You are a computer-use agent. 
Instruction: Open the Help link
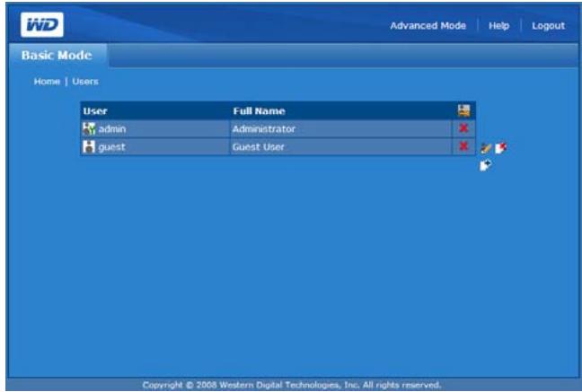click(498, 26)
